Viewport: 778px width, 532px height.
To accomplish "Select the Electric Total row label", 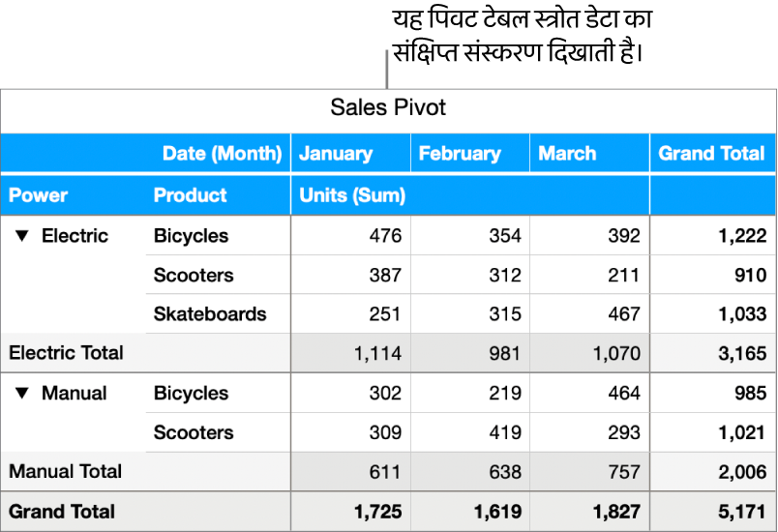I will [x=66, y=353].
